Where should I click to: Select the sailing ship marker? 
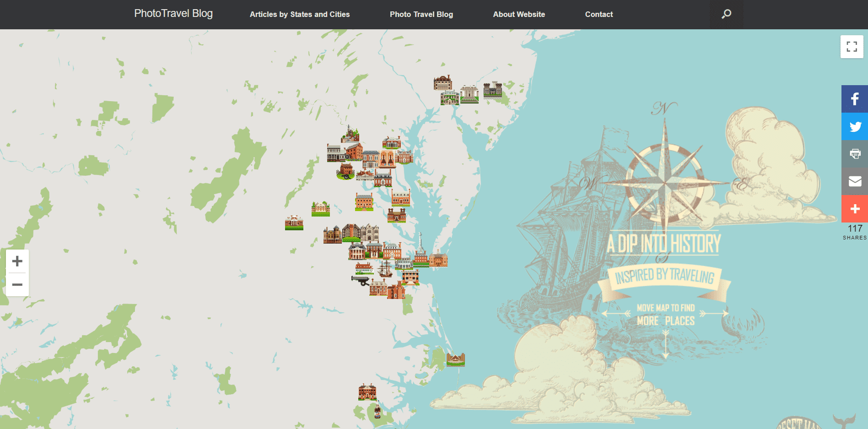385,269
